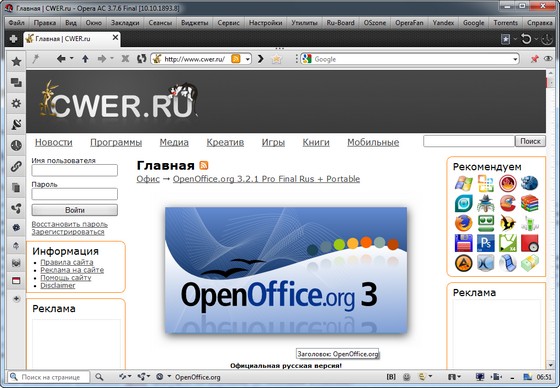Open the Закладки menu
The height and width of the screenshot is (388, 560).
click(125, 23)
